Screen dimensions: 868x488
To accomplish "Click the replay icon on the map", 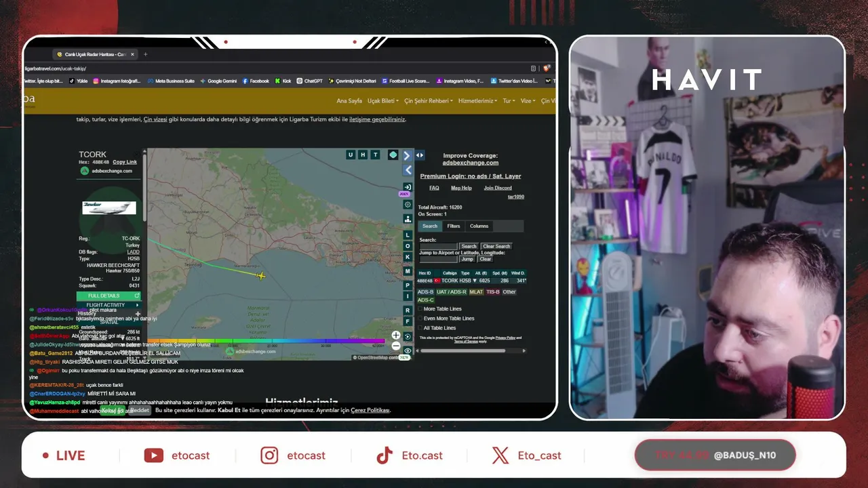I will [x=408, y=336].
